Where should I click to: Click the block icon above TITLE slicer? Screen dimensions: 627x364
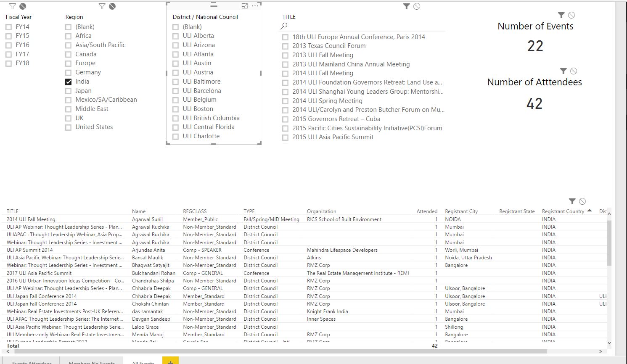416,6
